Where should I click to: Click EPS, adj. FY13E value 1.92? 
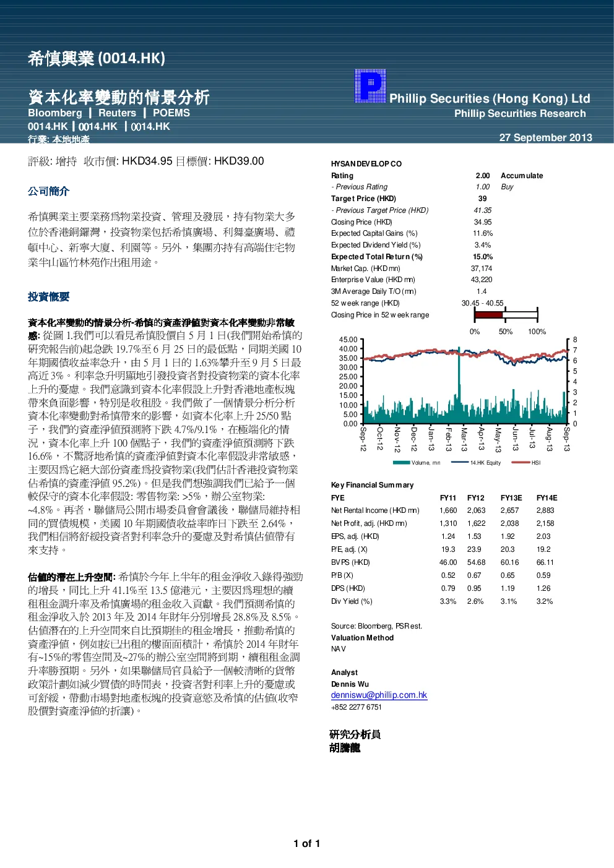point(508,536)
